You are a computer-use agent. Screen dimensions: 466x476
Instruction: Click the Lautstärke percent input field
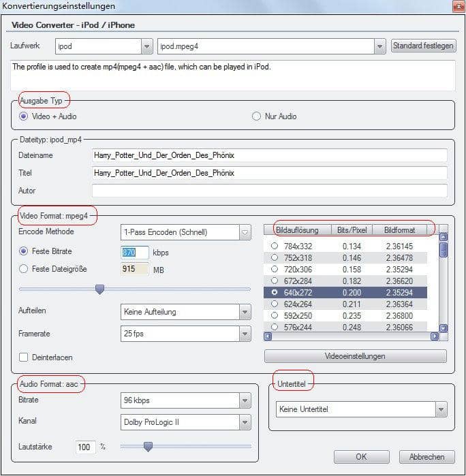(85, 447)
